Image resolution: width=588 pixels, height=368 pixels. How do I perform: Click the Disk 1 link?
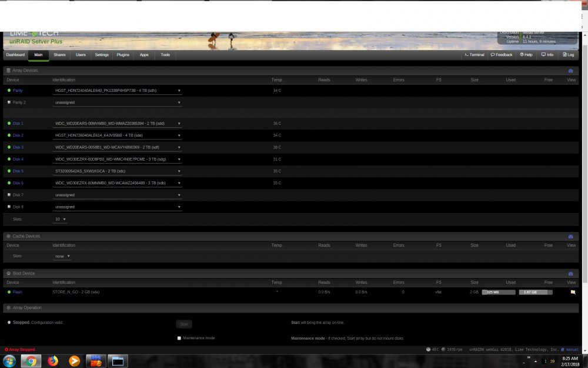(18, 124)
